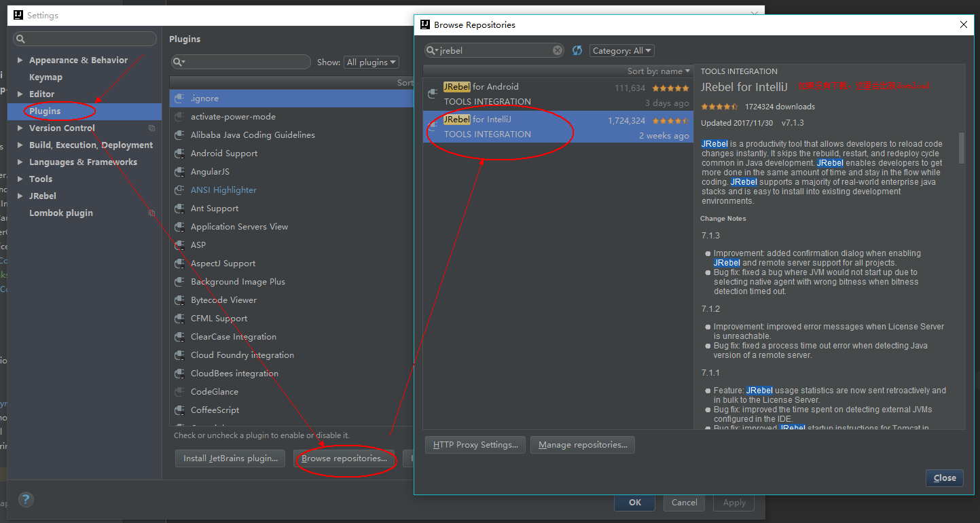Click Cancel in the Settings dialog
Image resolution: width=980 pixels, height=523 pixels.
pos(684,503)
